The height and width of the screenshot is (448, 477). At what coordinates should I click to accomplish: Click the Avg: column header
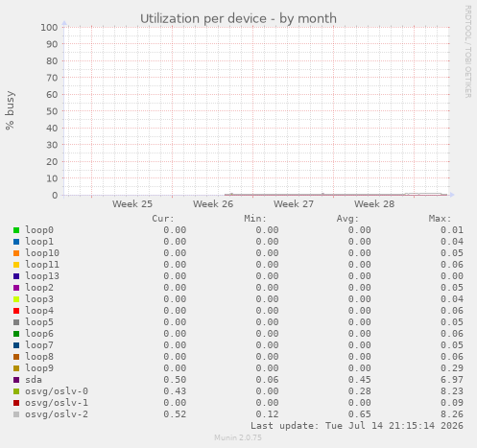347,219
